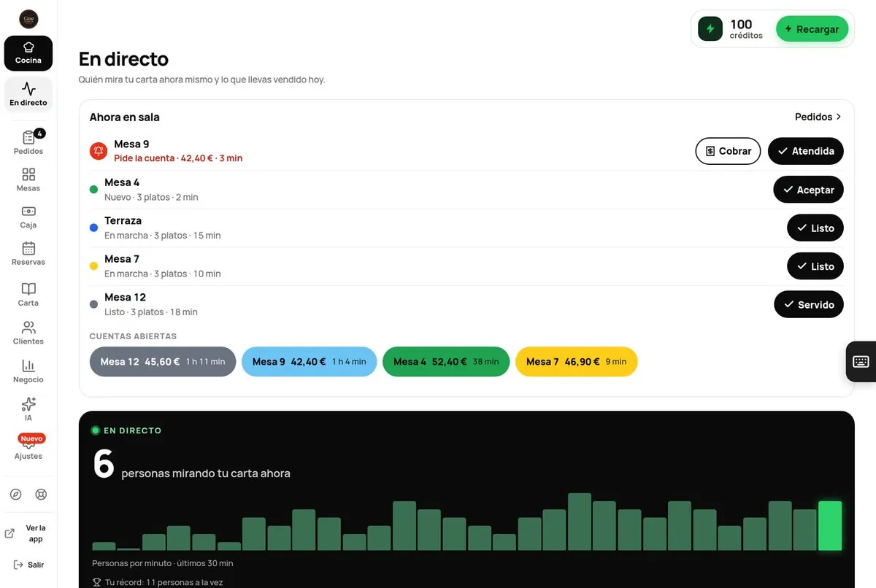Screen dimensions: 876x588
Task: Click "Pide la cuenta · 42,40 € · 3 min" text
Action: (x=178, y=158)
